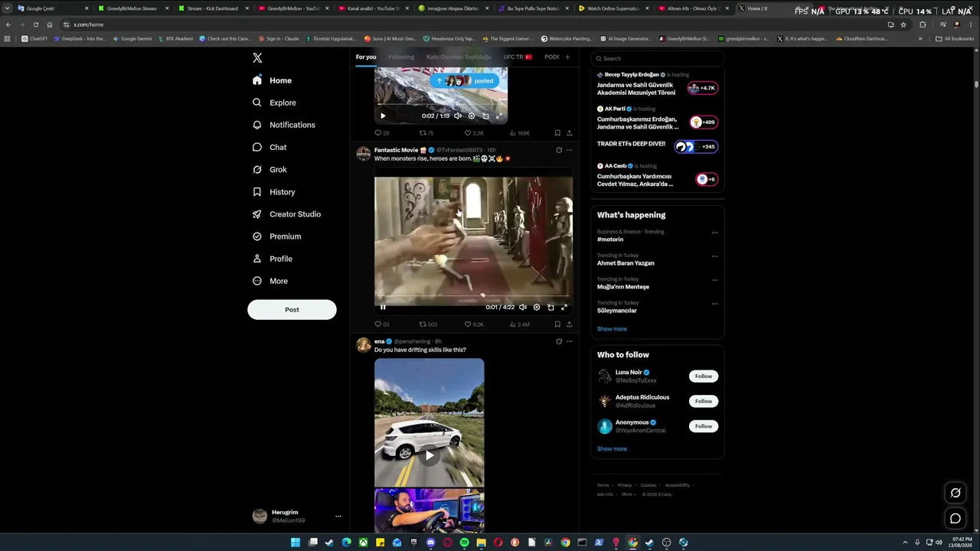Enter fullscreen on the Fantastic Movie video
Image resolution: width=980 pixels, height=551 pixels.
[564, 307]
